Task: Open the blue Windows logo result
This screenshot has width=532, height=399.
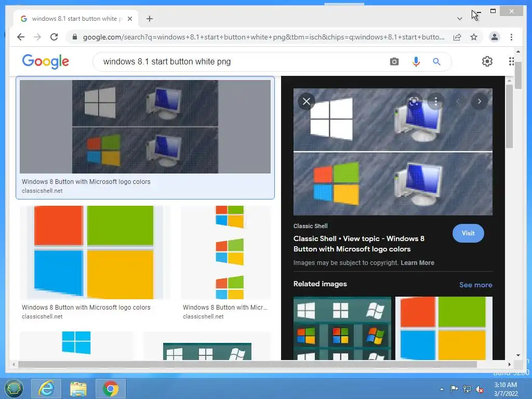Action: tap(76, 345)
